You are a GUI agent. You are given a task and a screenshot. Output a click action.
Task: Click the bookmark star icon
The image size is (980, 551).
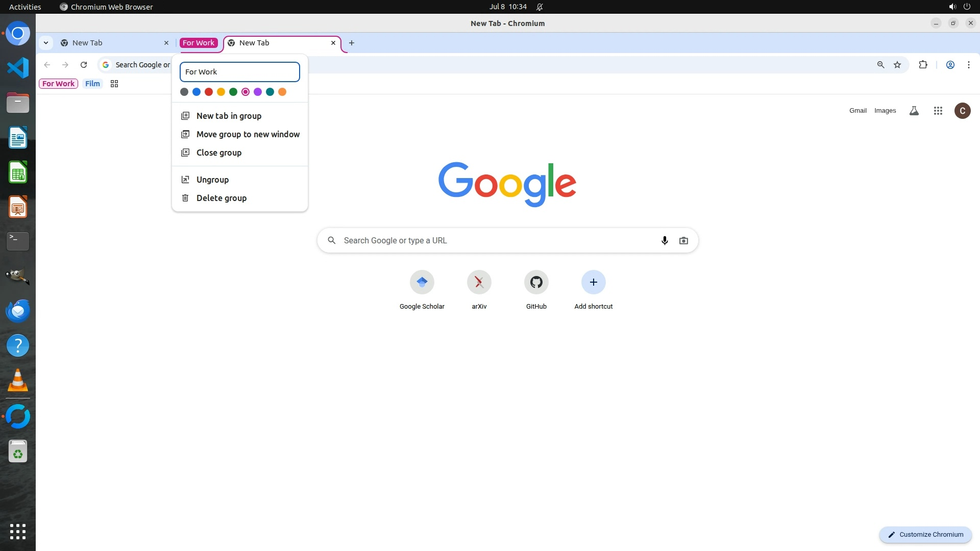[897, 65]
